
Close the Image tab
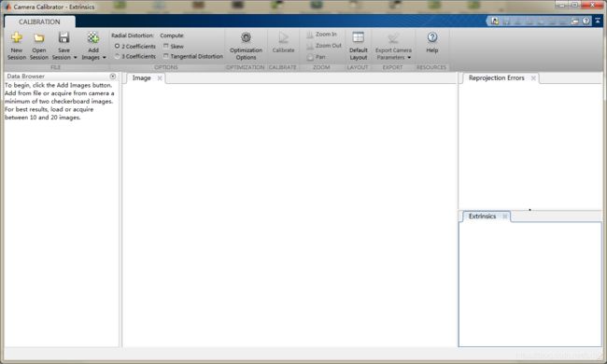pyautogui.click(x=160, y=78)
